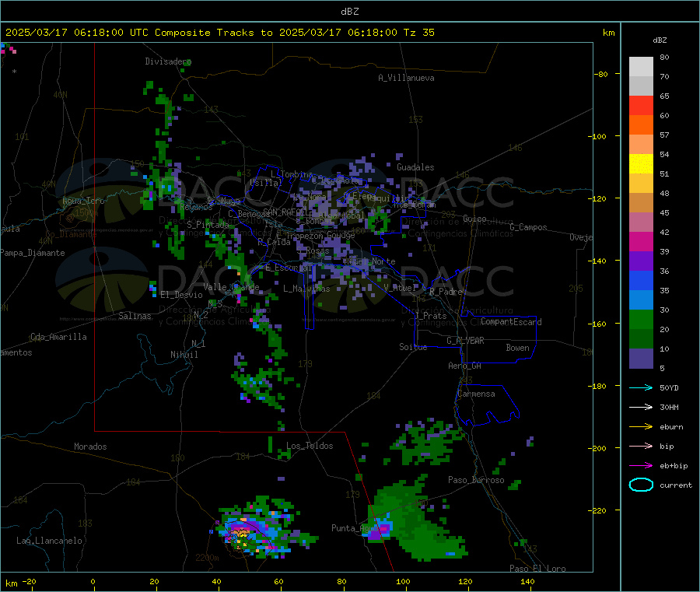Image resolution: width=700 pixels, height=592 pixels.
Task: Click the Paso_Barroso place label
Action: pos(476,480)
